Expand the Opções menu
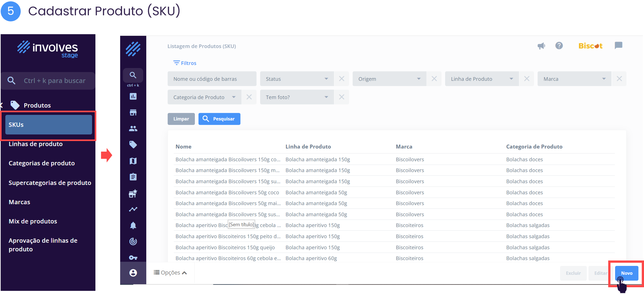 point(170,272)
